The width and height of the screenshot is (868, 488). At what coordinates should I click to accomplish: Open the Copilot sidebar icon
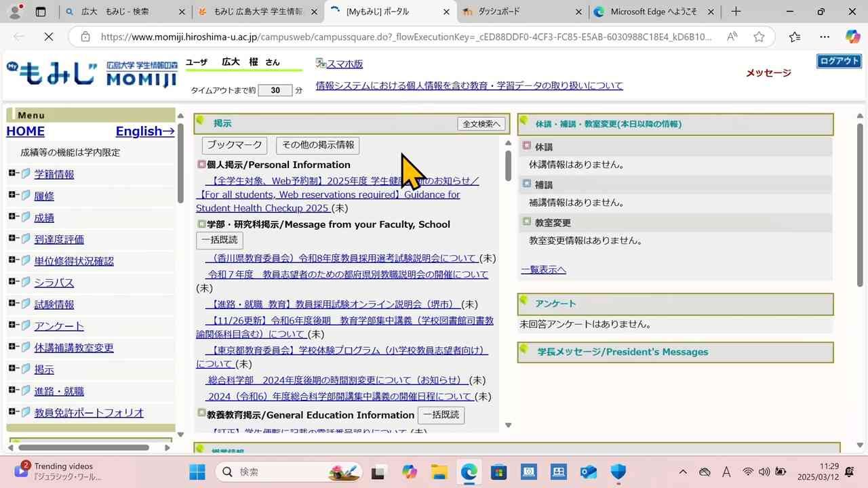click(852, 37)
